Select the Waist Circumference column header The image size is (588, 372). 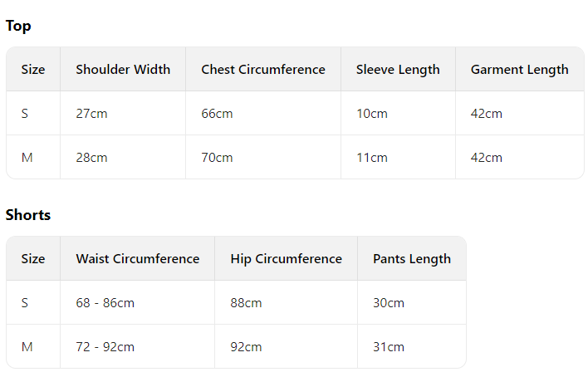tap(138, 259)
